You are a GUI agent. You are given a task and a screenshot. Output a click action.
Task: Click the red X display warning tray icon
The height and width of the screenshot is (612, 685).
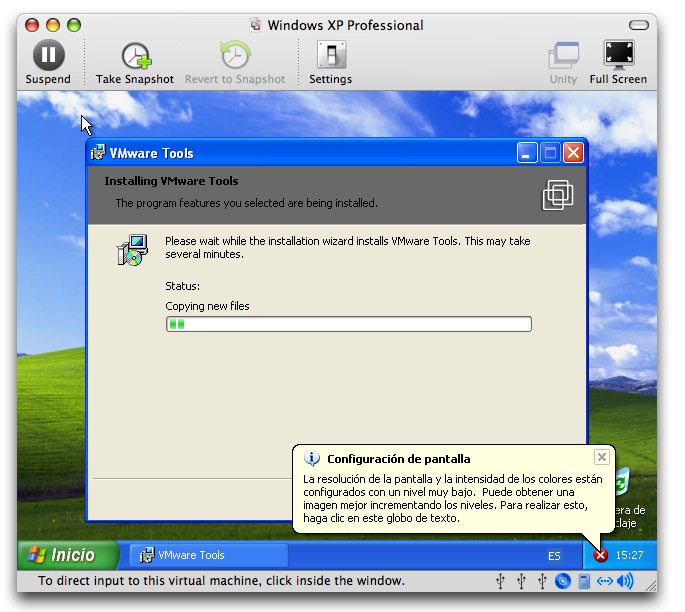(601, 555)
